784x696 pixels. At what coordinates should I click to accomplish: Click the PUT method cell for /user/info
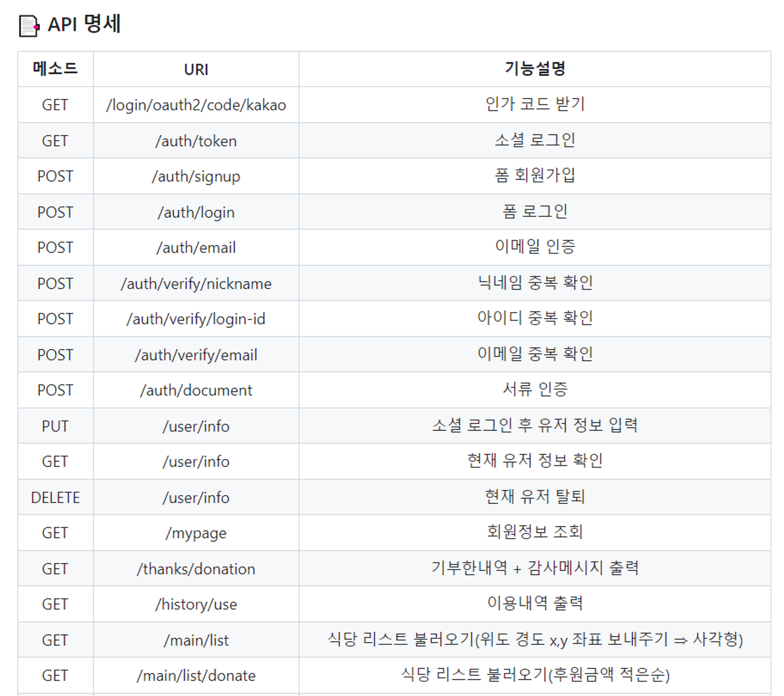coord(55,426)
